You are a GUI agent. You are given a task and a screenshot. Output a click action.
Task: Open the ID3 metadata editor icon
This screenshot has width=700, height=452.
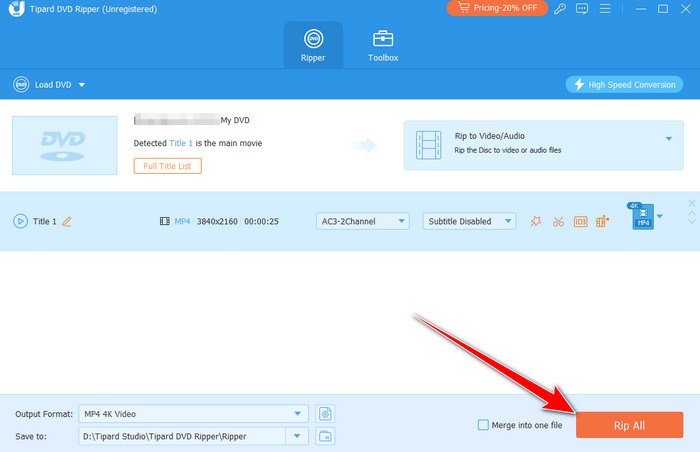tap(580, 222)
